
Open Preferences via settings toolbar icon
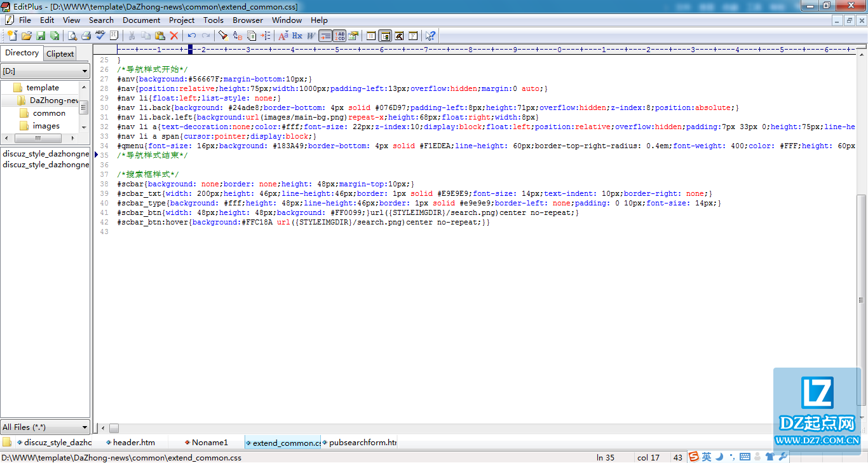pyautogui.click(x=353, y=36)
